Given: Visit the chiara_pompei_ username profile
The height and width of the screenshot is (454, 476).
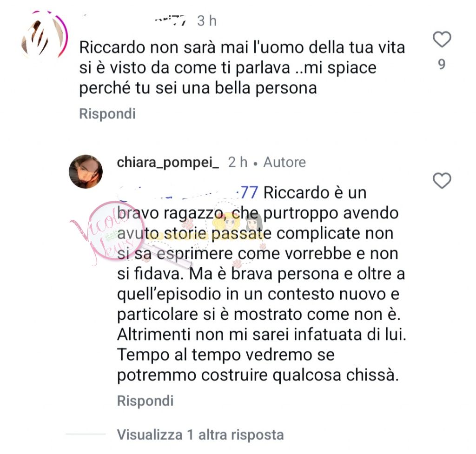Looking at the screenshot, I should pos(168,163).
